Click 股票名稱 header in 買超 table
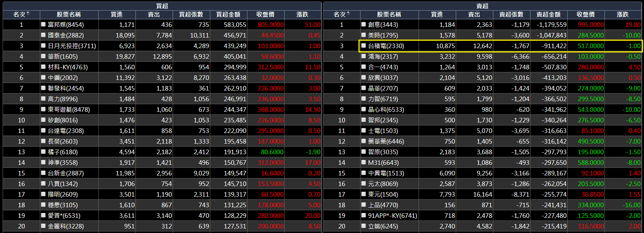 click(x=69, y=14)
